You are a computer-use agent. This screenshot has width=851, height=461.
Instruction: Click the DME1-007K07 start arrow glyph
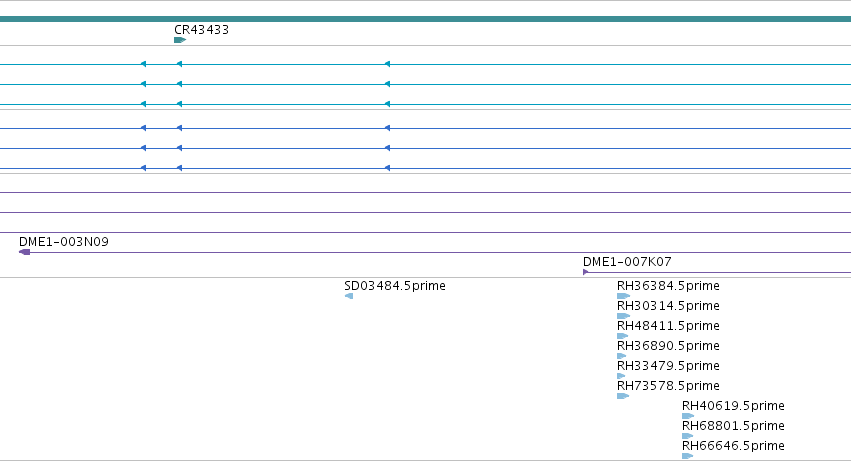coord(586,272)
